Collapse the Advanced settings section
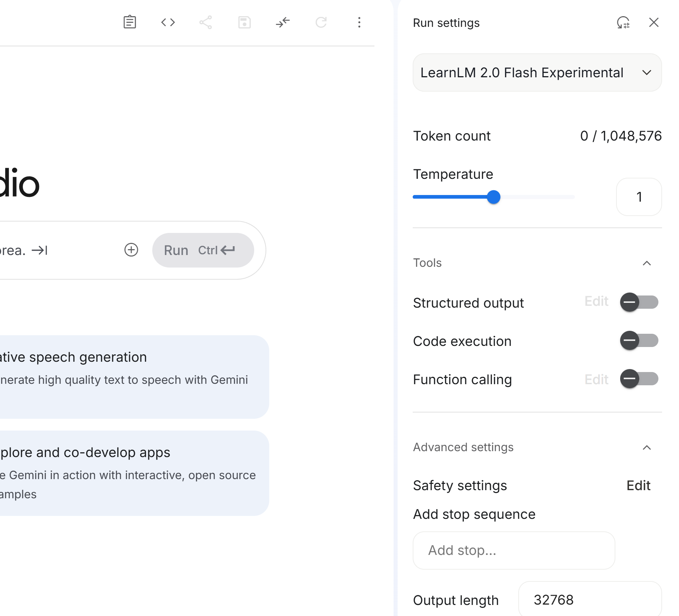This screenshot has height=616, width=679. click(647, 447)
